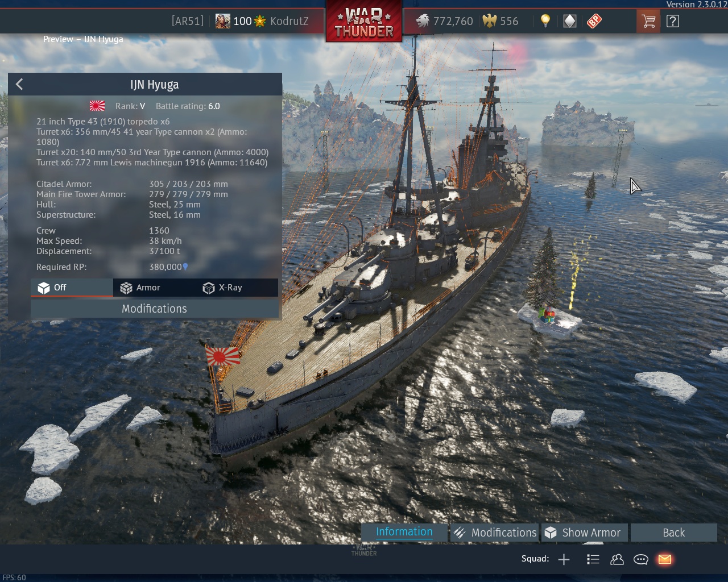Screen dimensions: 728x582
Task: Add squad member with plus icon
Action: (x=564, y=559)
